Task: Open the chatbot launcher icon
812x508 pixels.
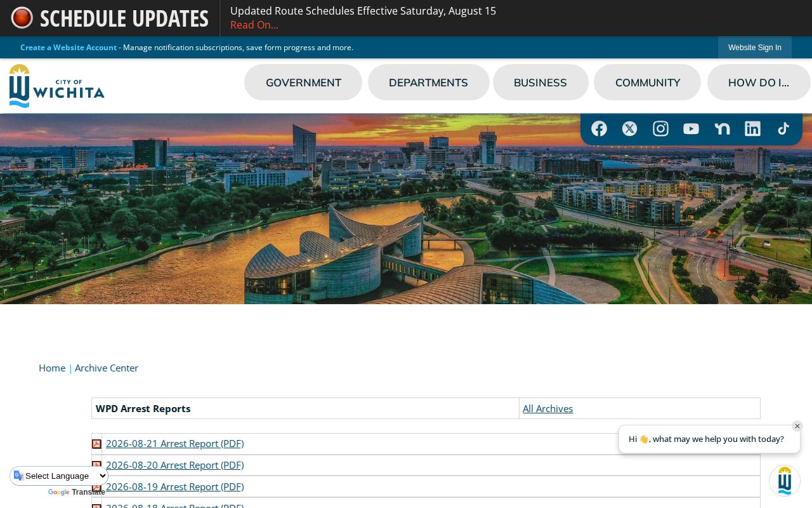Action: (x=785, y=481)
